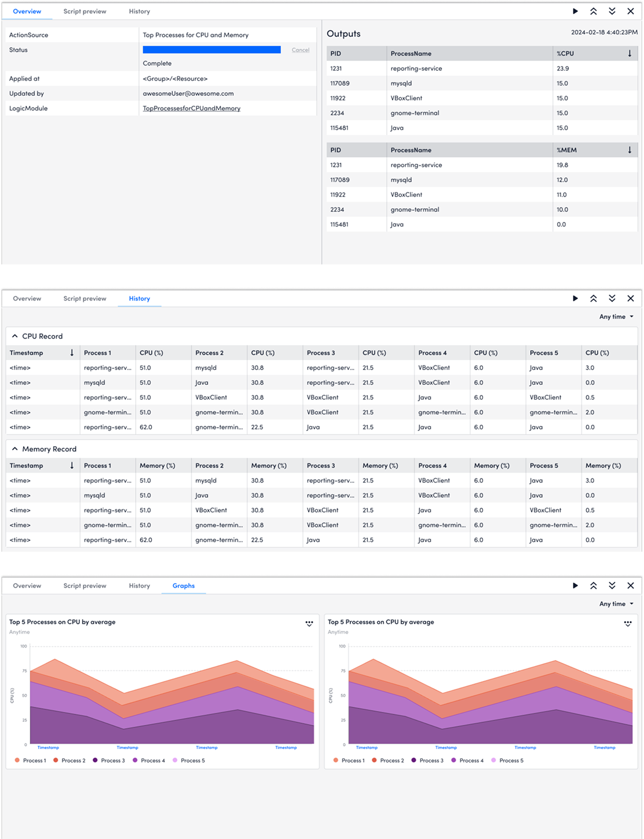Close the History panel with X
The image size is (644, 839).
(630, 298)
